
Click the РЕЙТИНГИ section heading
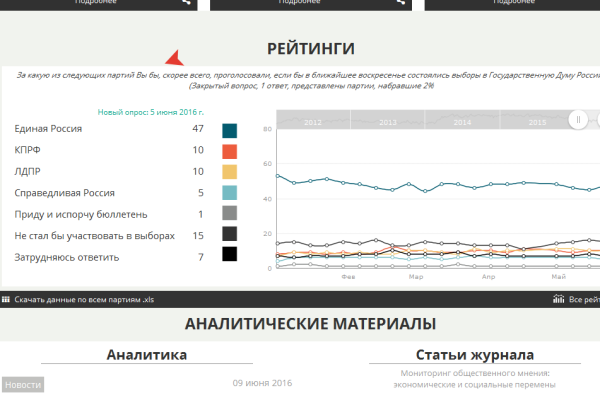pyautogui.click(x=311, y=49)
